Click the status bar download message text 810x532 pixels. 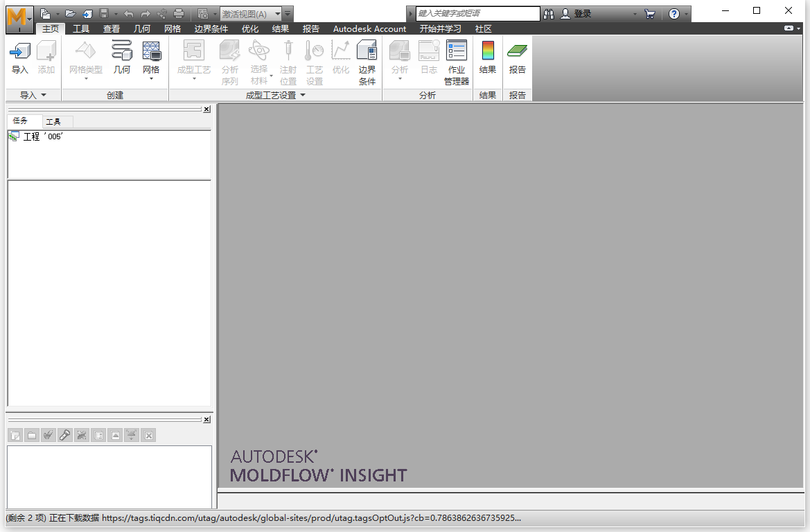263,518
